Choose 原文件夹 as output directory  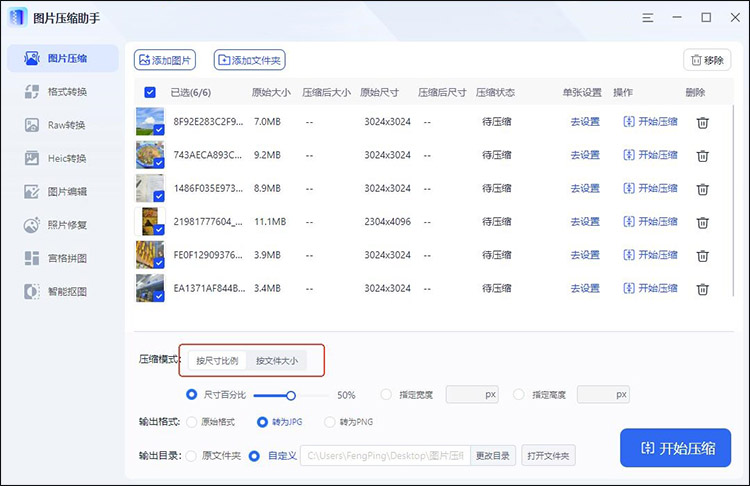click(x=192, y=456)
